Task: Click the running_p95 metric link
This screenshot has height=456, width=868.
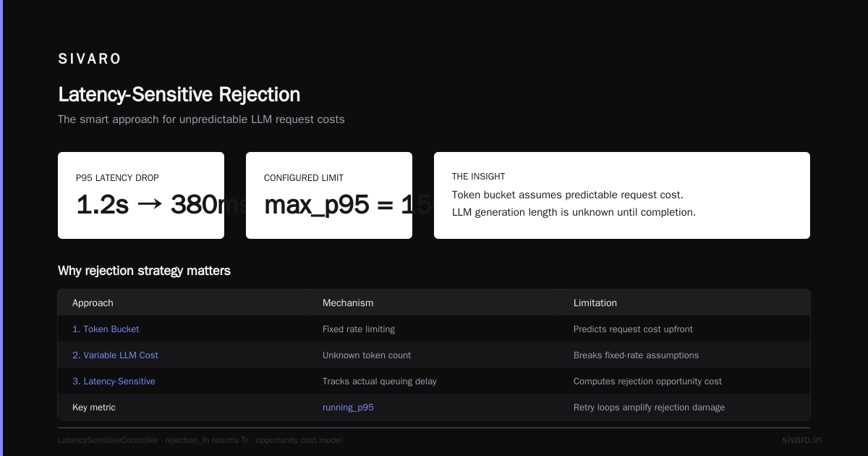Action: 348,407
